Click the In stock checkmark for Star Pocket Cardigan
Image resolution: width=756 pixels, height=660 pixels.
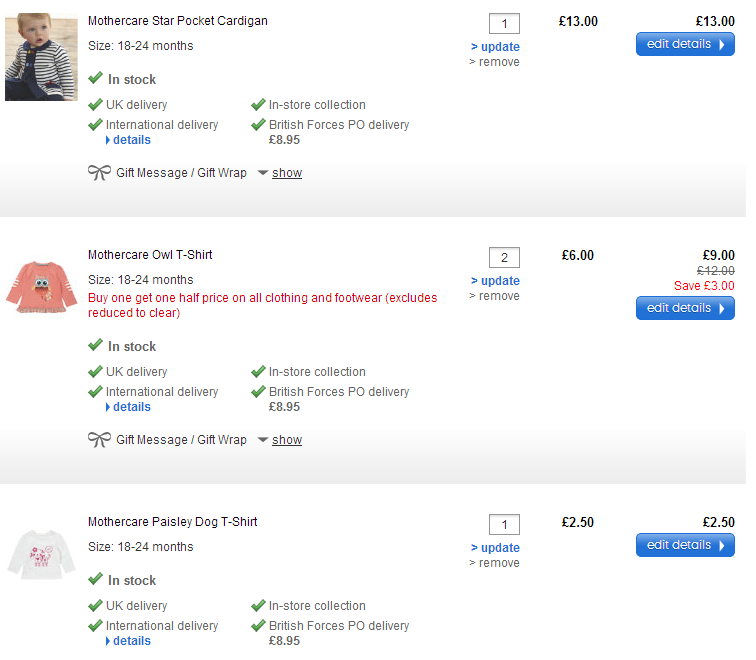[95, 78]
